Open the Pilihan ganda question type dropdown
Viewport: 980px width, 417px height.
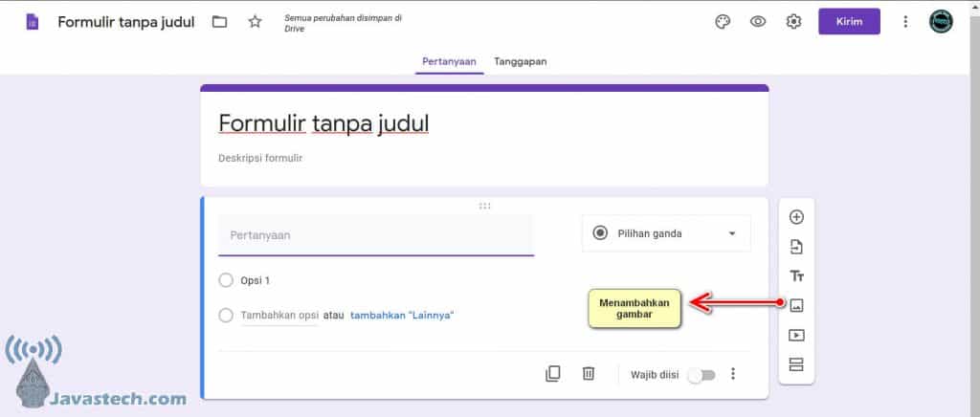[666, 233]
